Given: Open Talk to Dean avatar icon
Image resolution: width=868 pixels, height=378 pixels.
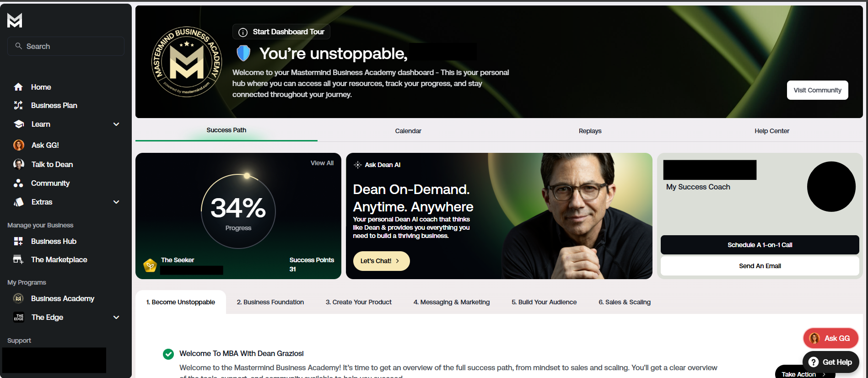Looking at the screenshot, I should (x=19, y=164).
